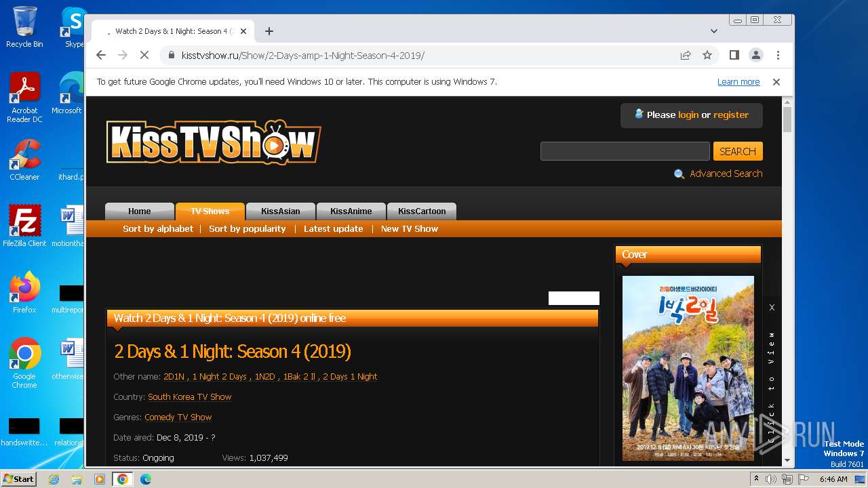Open Comedy TV Show genre link
Screen dimensions: 868x488
[x=178, y=417]
